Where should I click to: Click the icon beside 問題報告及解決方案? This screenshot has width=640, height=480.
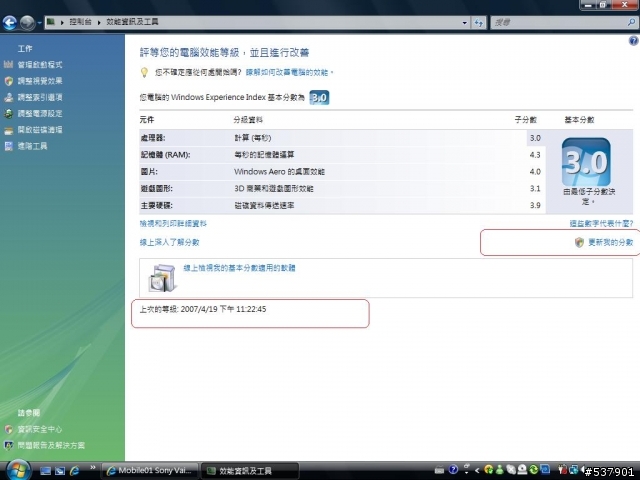[9, 445]
